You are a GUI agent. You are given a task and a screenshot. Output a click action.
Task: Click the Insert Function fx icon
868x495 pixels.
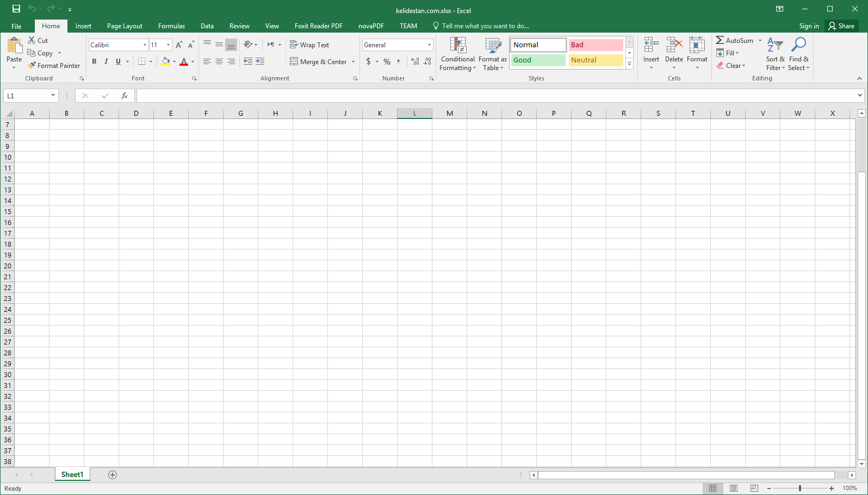[125, 96]
